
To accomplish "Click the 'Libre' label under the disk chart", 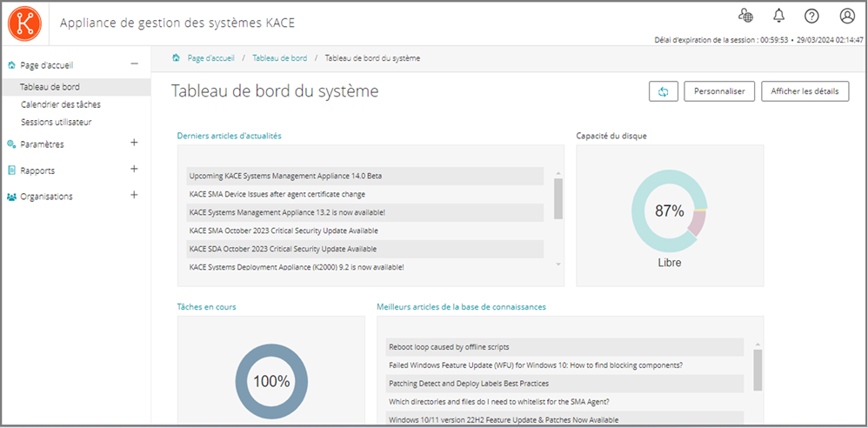I will coord(670,263).
